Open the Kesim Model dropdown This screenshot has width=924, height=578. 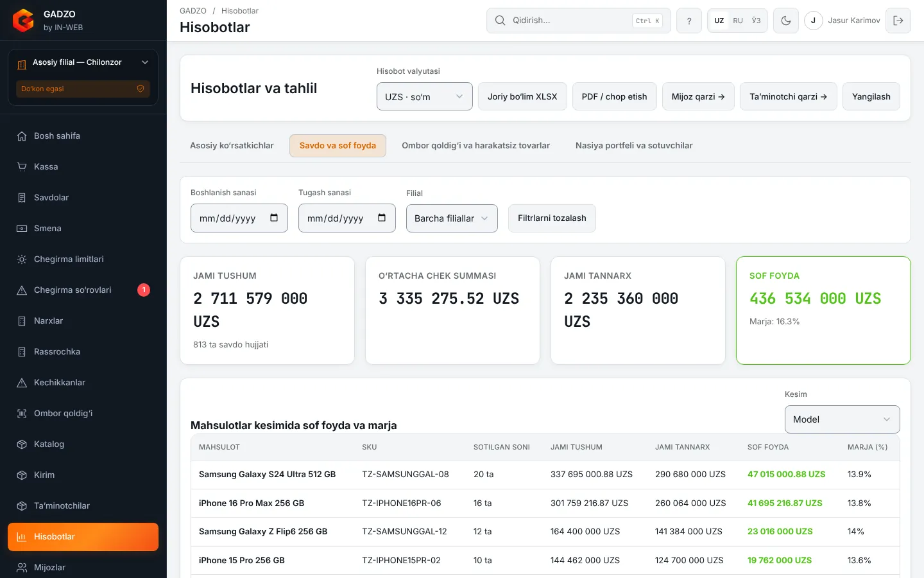pos(842,419)
